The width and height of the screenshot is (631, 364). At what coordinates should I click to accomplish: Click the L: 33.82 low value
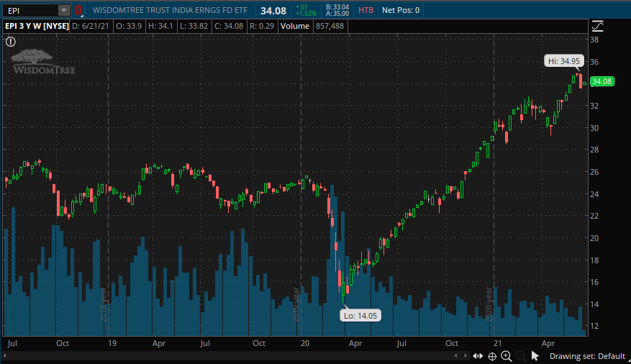click(x=194, y=26)
